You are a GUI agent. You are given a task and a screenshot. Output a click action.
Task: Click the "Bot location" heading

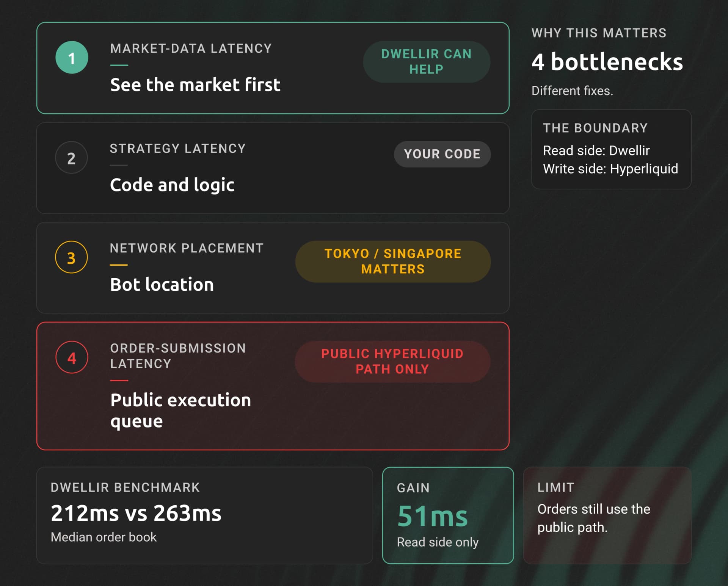162,284
